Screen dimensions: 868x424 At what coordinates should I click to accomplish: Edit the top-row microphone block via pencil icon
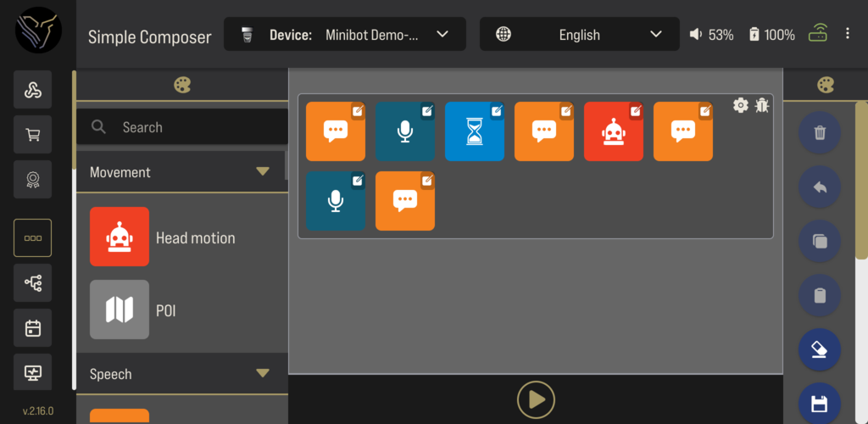[427, 111]
